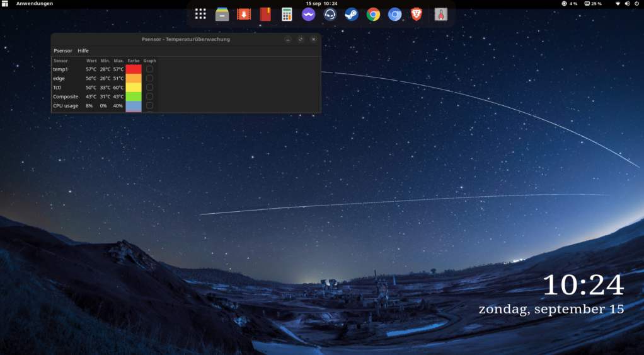This screenshot has height=355, width=644.
Task: Open Brave browser from the dock
Action: click(416, 14)
